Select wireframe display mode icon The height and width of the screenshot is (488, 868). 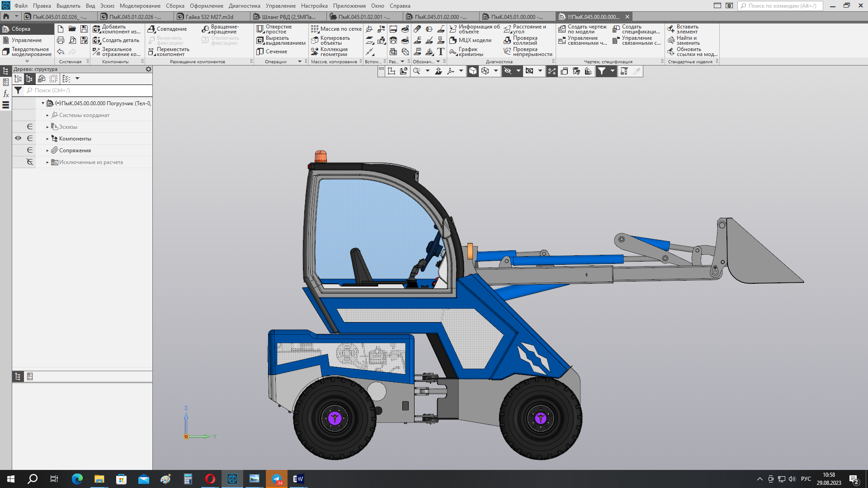pos(485,71)
